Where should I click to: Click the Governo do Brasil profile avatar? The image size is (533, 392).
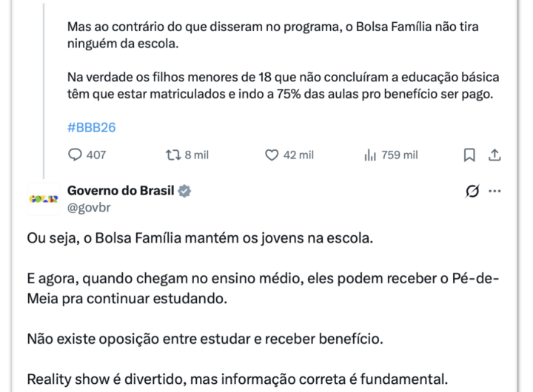(x=43, y=199)
